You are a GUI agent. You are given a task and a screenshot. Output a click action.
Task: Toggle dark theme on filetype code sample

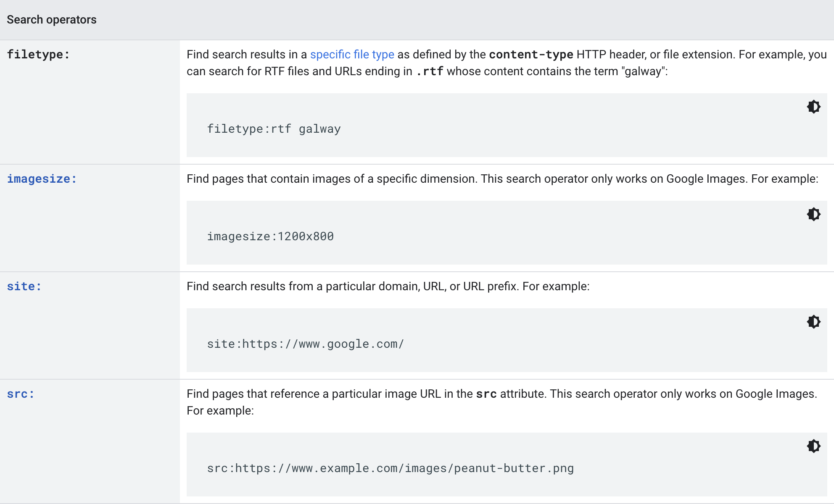click(x=814, y=107)
